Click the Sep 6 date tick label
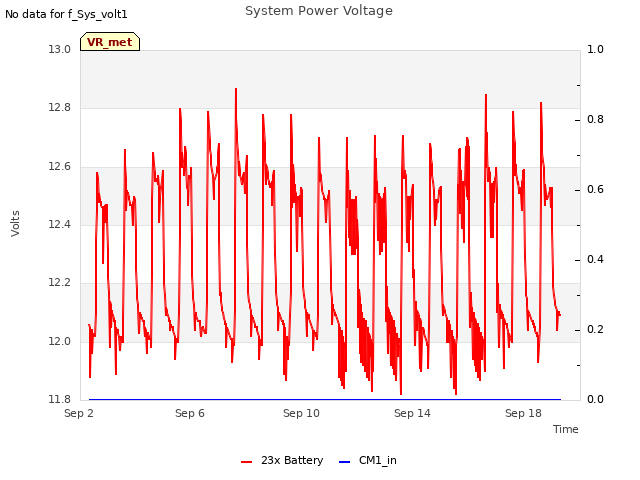640x480 pixels. (x=190, y=413)
